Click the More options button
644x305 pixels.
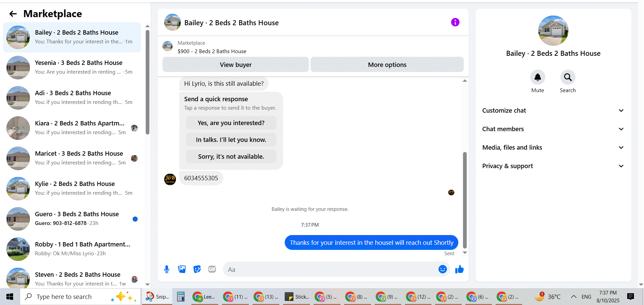pyautogui.click(x=387, y=65)
